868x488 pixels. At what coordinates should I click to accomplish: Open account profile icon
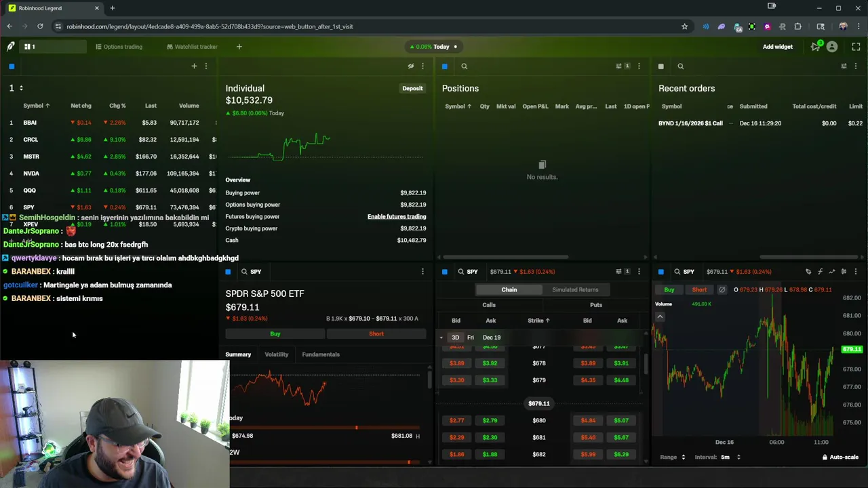click(x=832, y=47)
